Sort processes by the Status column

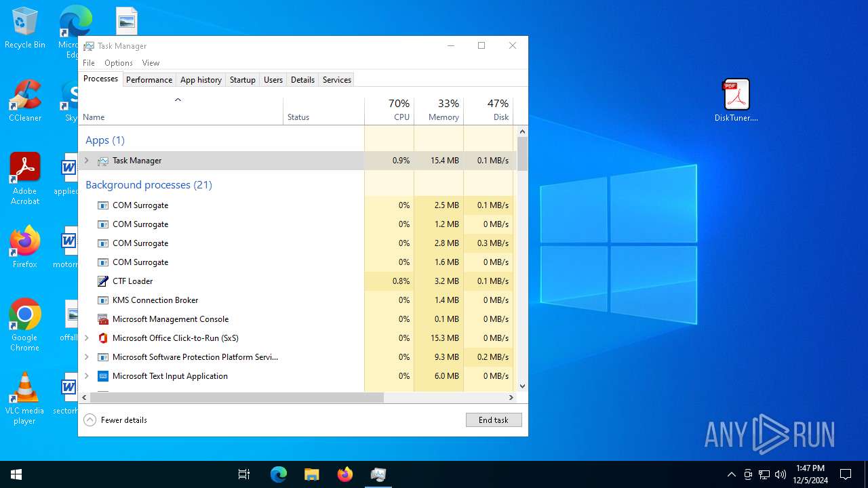tap(323, 110)
